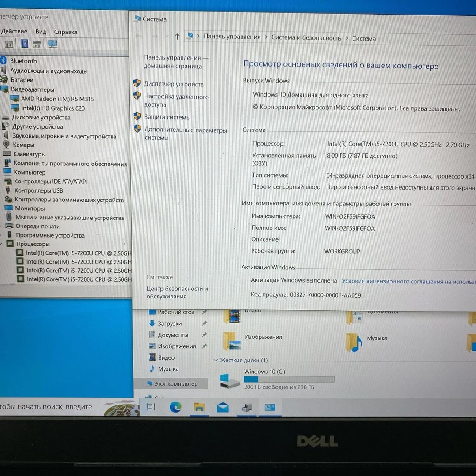Click the Мониторы monitor icon
The image size is (476, 476).
pos(8,208)
